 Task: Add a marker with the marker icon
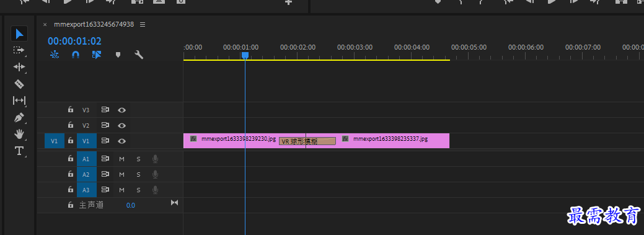[x=118, y=54]
